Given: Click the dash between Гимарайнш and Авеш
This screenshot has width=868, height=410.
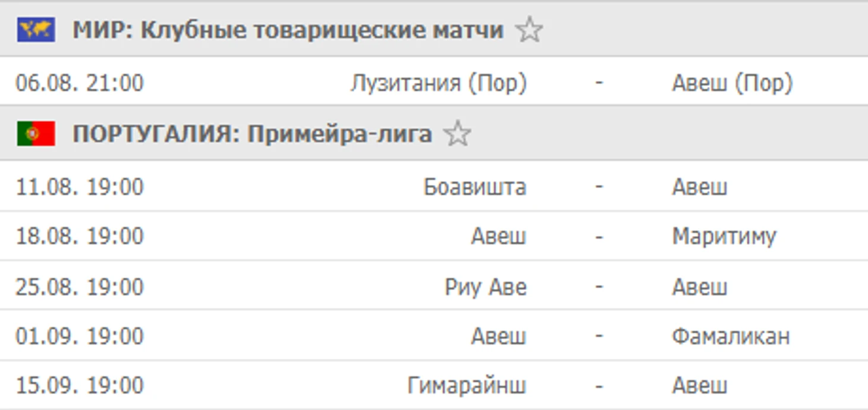Looking at the screenshot, I should (599, 385).
